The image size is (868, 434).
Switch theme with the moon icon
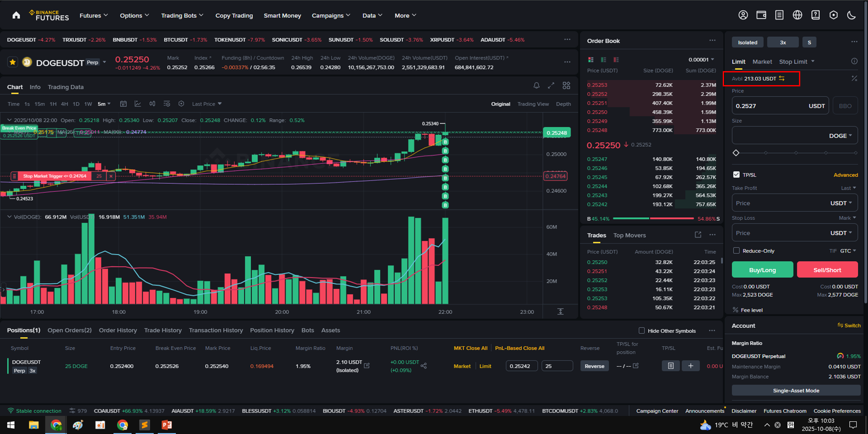pos(851,15)
